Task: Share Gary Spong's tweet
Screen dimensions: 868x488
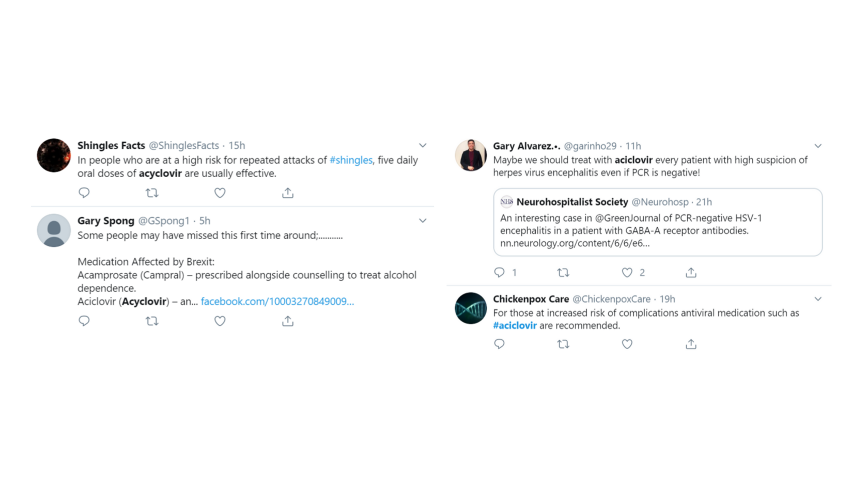Action: [287, 321]
